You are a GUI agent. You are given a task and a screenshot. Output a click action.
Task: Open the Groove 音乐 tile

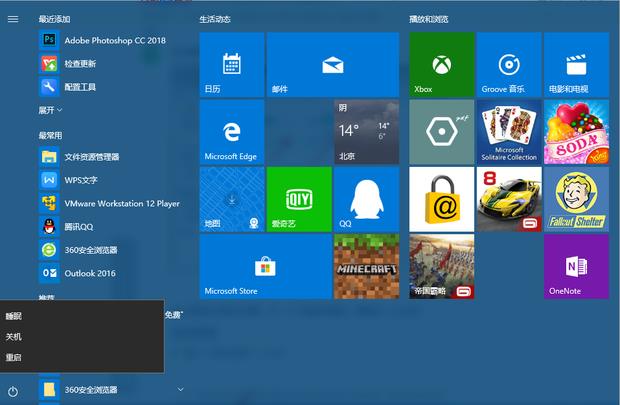point(508,65)
